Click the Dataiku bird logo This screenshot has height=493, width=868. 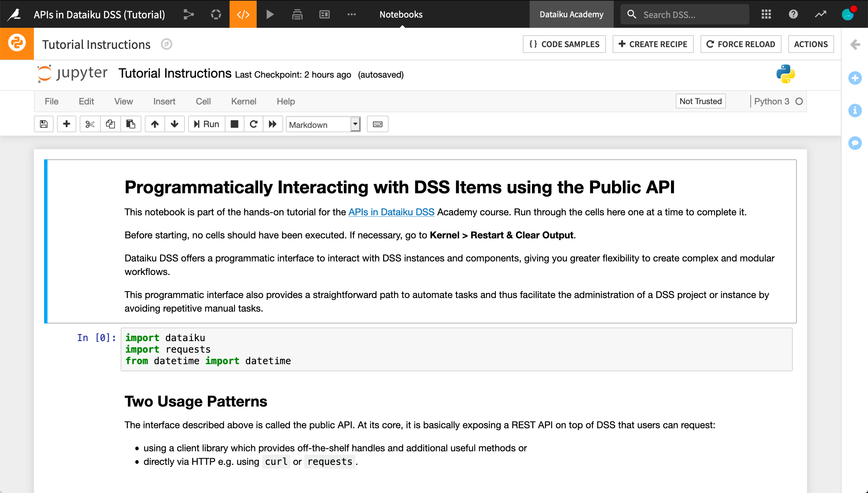(x=14, y=14)
